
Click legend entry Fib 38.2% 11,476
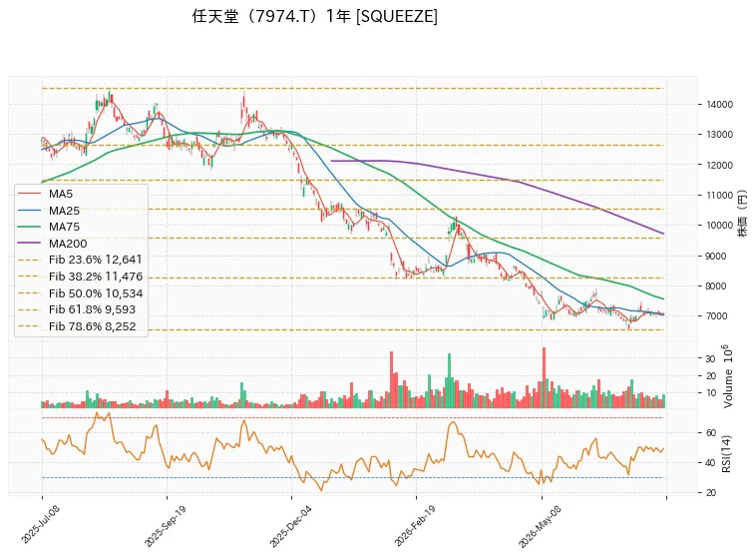80,277
